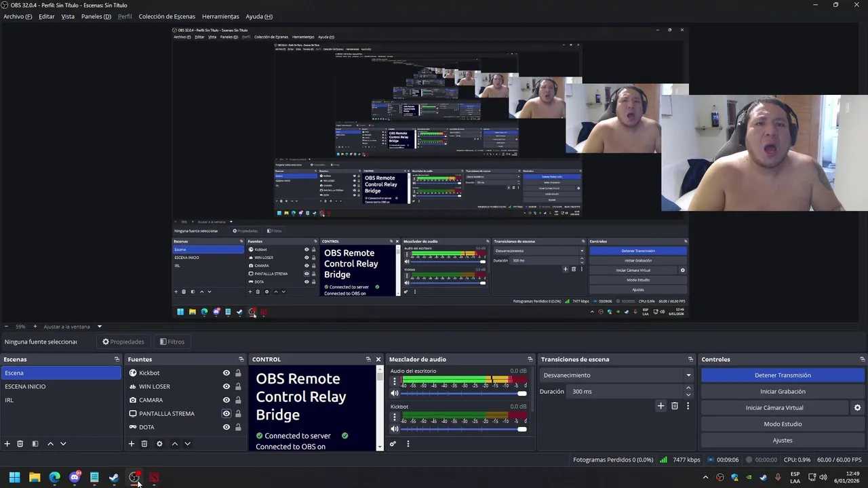Open the Editar menu
868x488 pixels.
(47, 16)
